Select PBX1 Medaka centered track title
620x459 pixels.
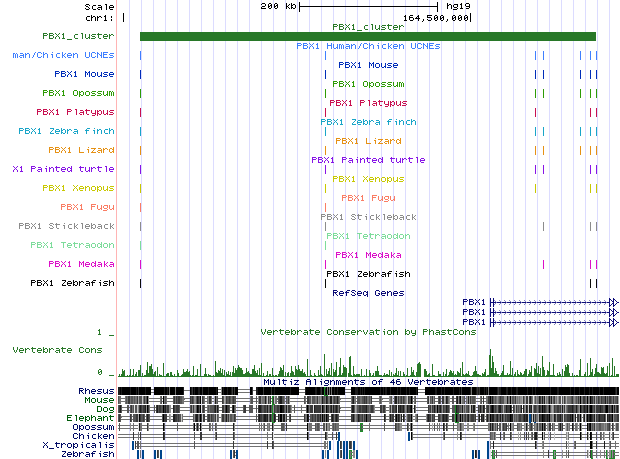point(367,255)
